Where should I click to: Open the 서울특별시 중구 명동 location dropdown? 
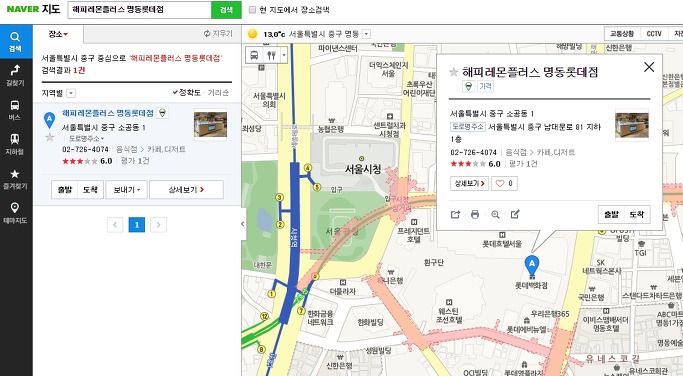tap(366, 34)
